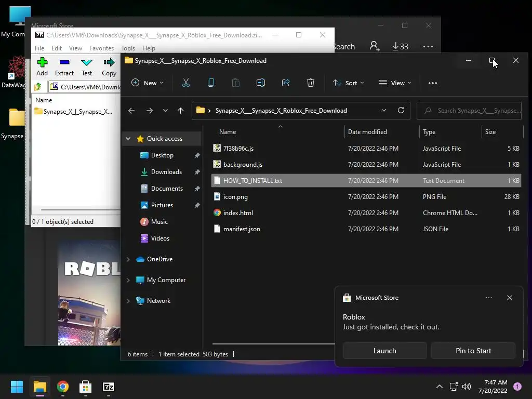Image resolution: width=532 pixels, height=399 pixels.
Task: Click the 7-Zip path address field
Action: coord(85,87)
